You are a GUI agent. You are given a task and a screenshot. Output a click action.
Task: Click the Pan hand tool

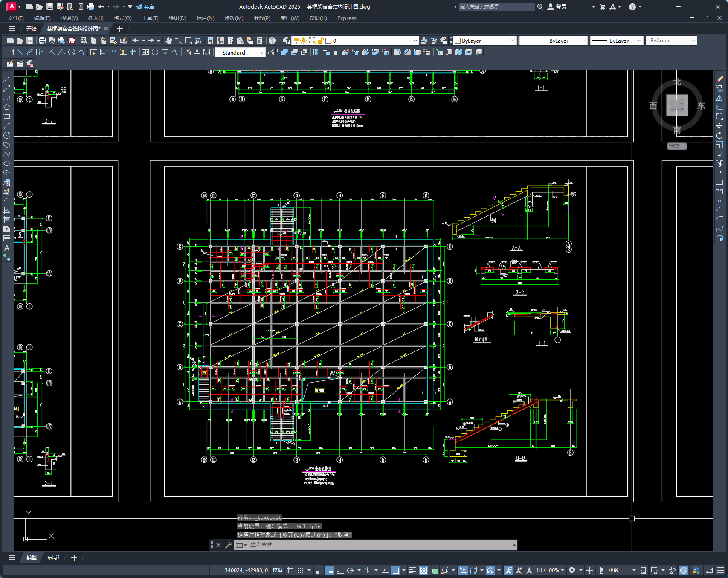(169, 41)
